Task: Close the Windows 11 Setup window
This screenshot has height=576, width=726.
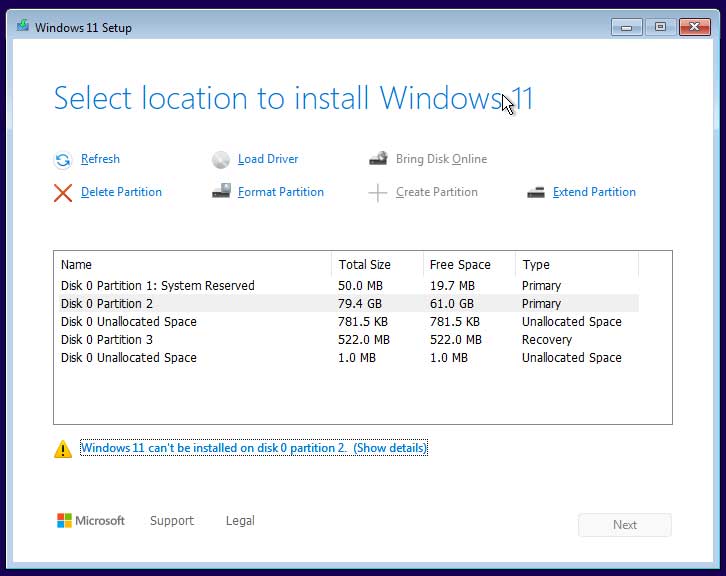Action: [695, 27]
